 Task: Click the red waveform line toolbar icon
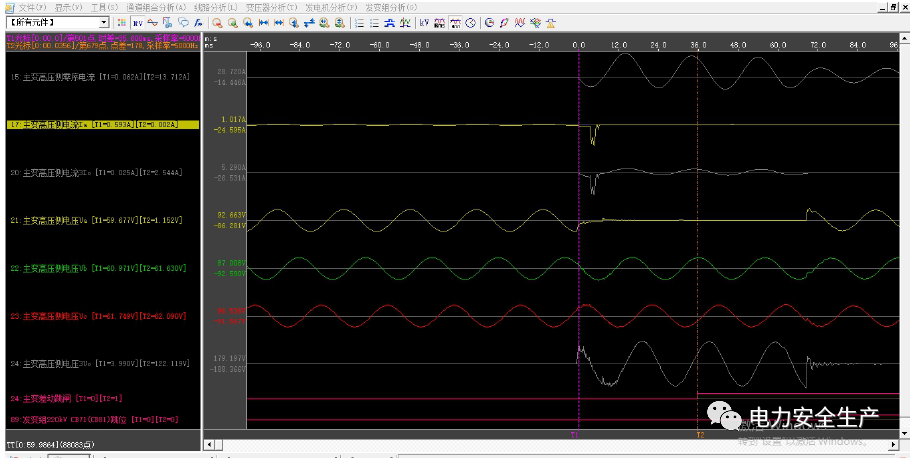[x=153, y=23]
